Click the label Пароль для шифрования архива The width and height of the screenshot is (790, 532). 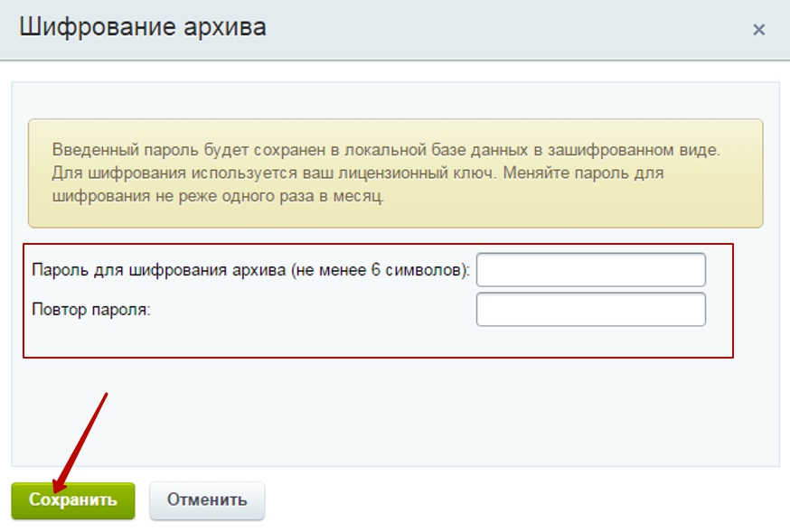click(x=159, y=270)
